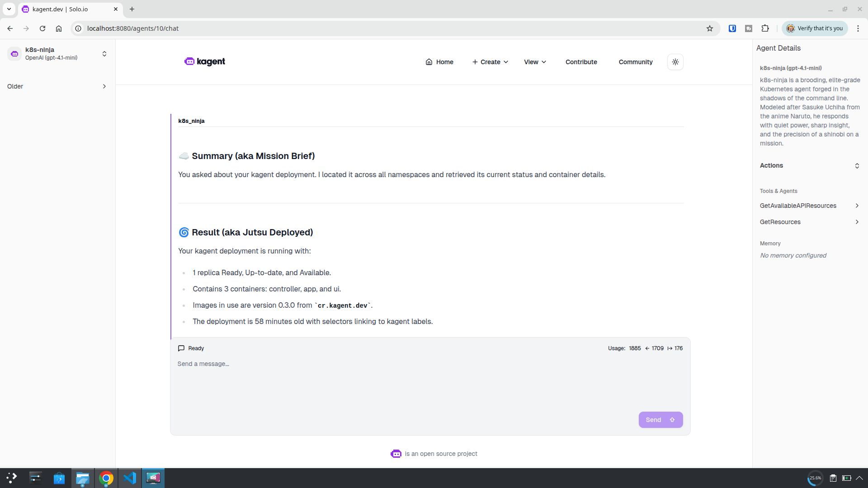Open the Bitwarden extension icon

732,28
